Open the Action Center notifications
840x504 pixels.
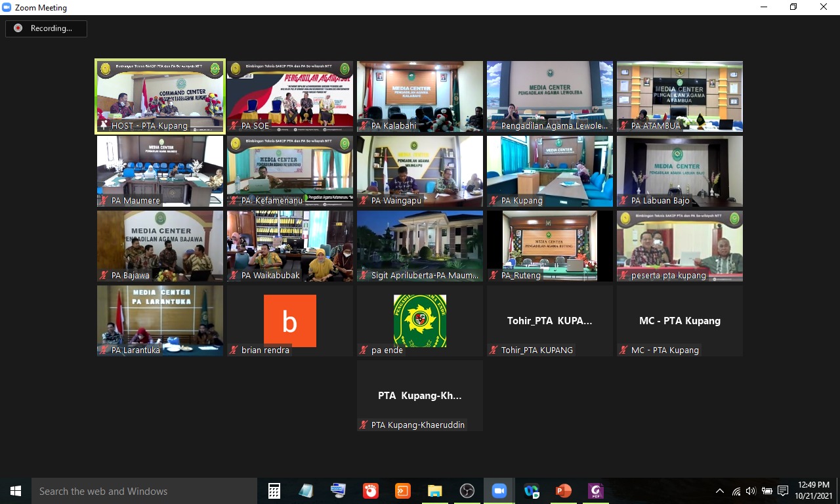(x=782, y=491)
